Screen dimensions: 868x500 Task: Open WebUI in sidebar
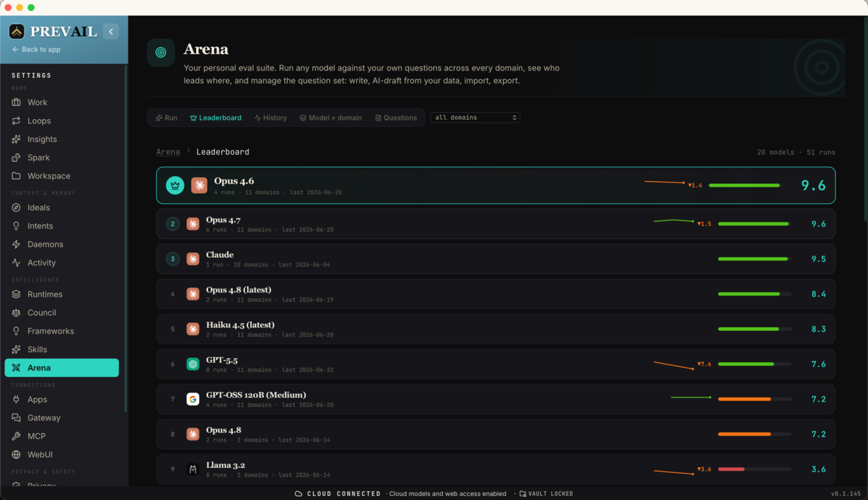tap(62, 455)
